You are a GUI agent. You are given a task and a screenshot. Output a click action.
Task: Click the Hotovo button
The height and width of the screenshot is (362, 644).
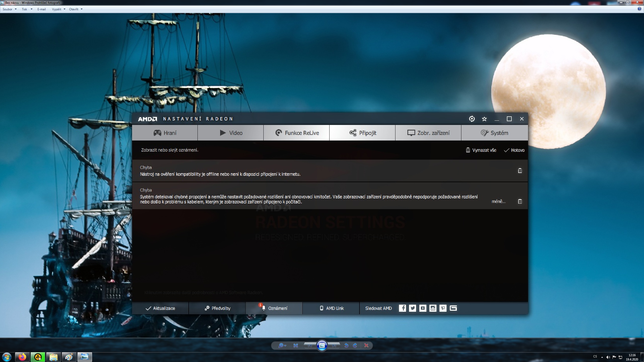514,150
